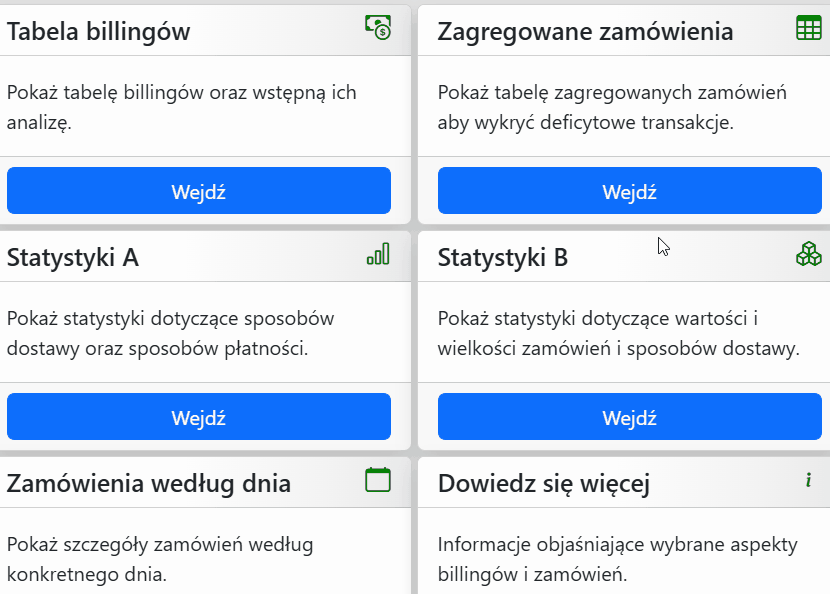Enter Statystyki B with its Wejdź button
The image size is (830, 594).
[629, 417]
